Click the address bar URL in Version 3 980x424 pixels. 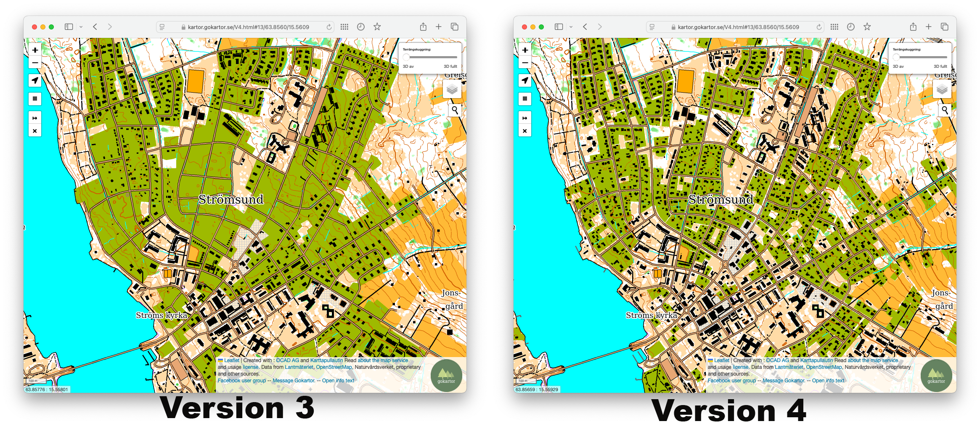tap(249, 27)
